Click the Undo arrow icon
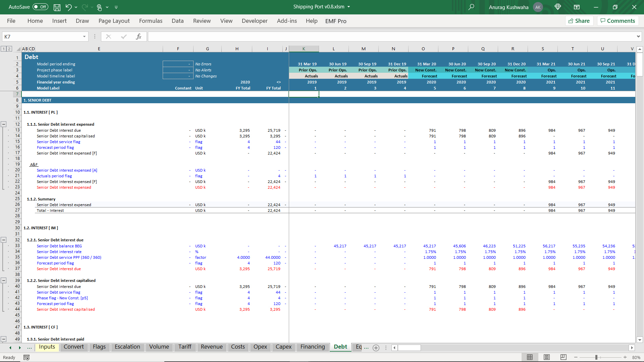The image size is (644, 362). point(68,7)
